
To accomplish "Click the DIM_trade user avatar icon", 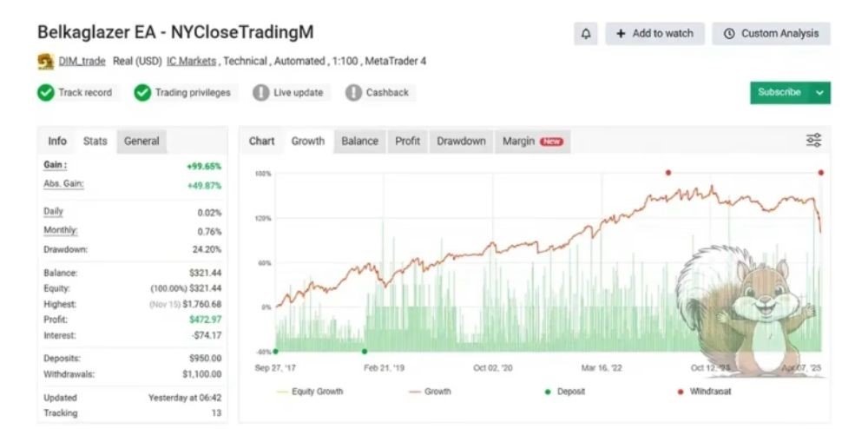I will [x=46, y=62].
